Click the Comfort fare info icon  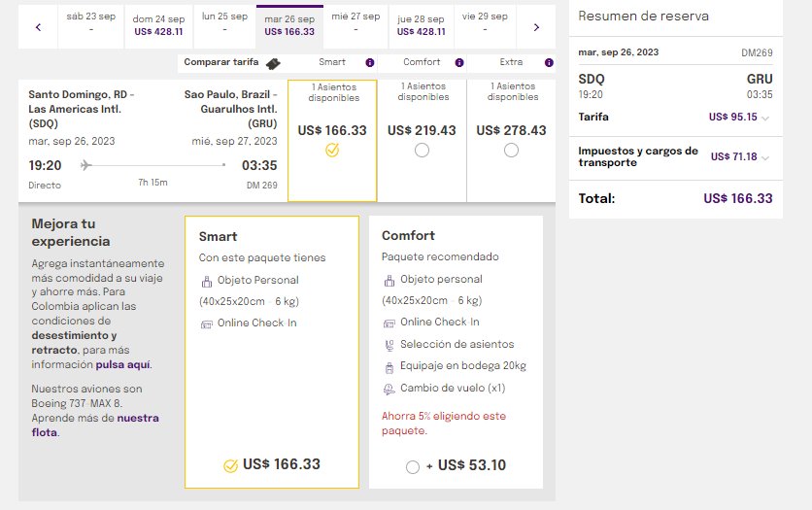[x=459, y=62]
